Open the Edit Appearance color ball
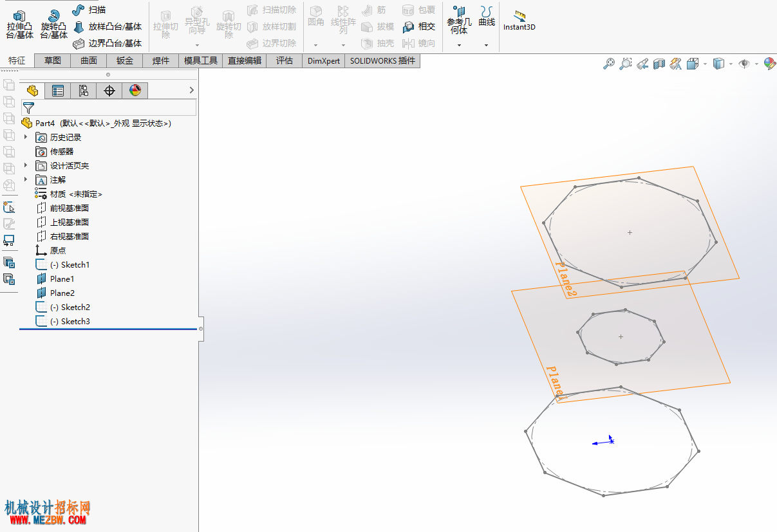Screen dimensions: 777x532 [x=769, y=64]
